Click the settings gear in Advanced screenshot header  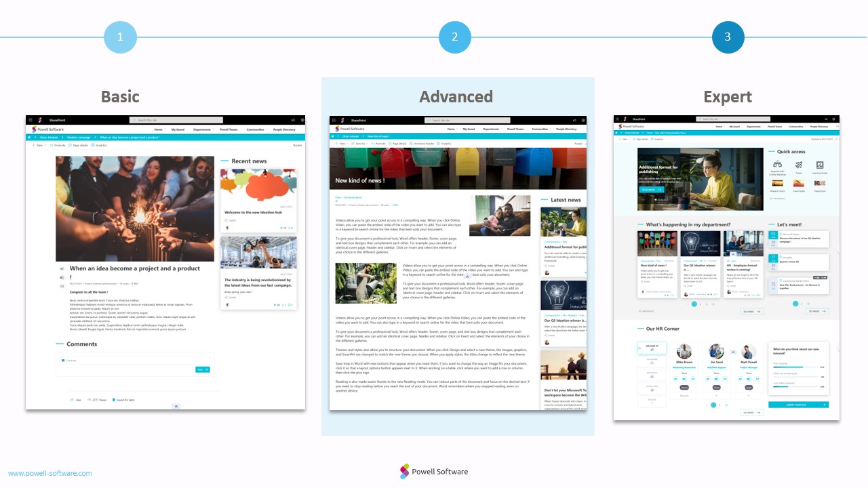(x=583, y=120)
